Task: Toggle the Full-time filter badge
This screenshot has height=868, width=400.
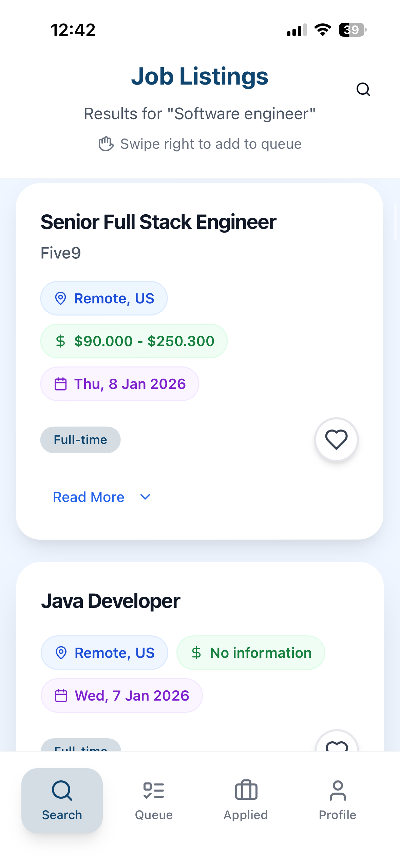Action: (x=80, y=439)
